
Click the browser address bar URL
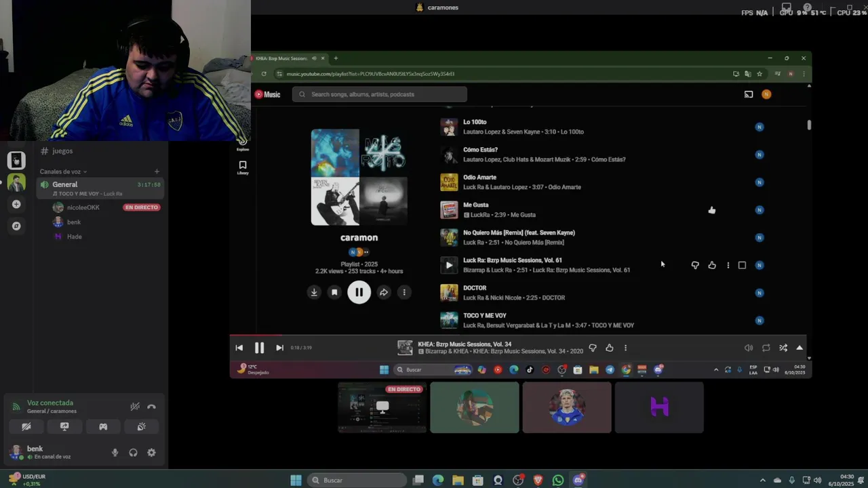[370, 74]
